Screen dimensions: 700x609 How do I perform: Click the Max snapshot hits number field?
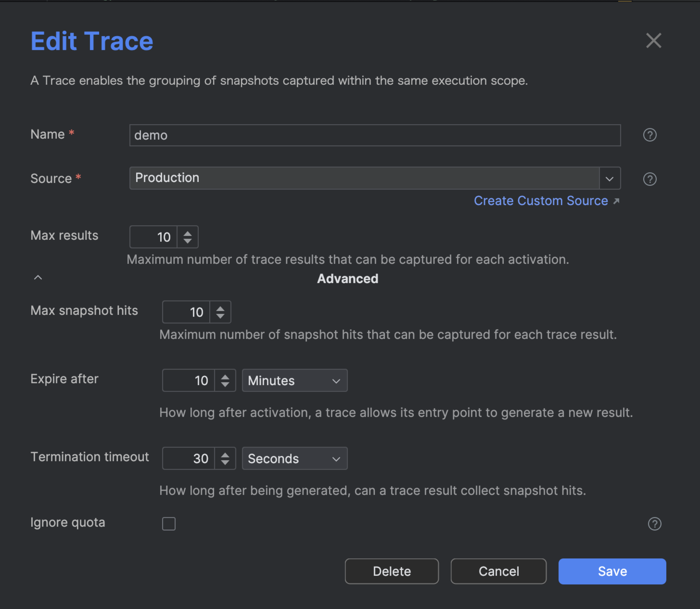pos(186,312)
